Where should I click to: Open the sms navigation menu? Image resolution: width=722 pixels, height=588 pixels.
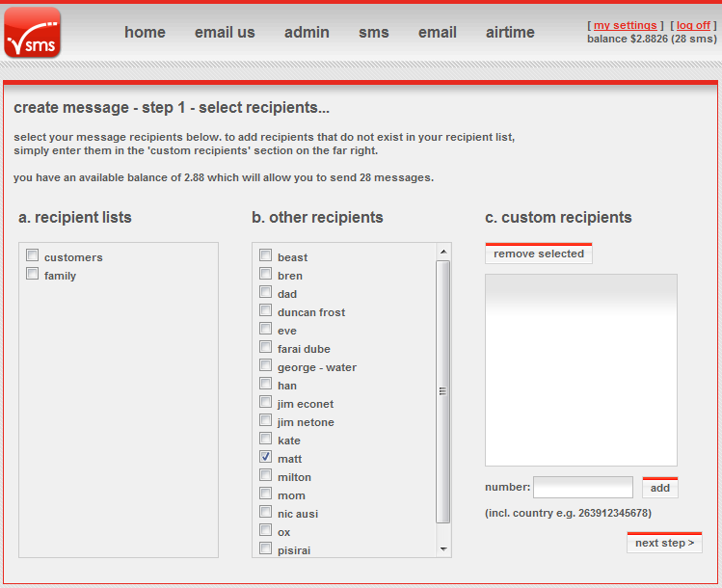click(374, 33)
